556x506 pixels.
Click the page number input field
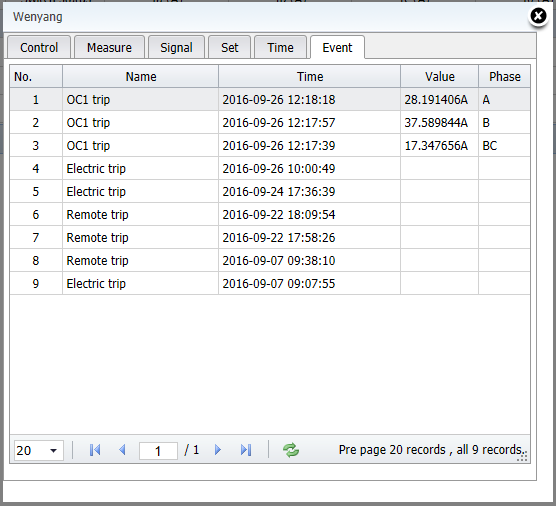point(158,451)
